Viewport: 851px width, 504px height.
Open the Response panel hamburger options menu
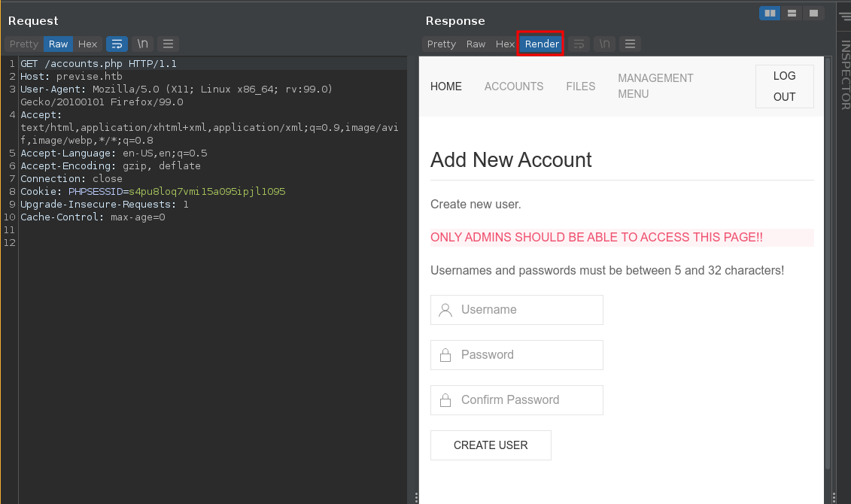(x=630, y=44)
